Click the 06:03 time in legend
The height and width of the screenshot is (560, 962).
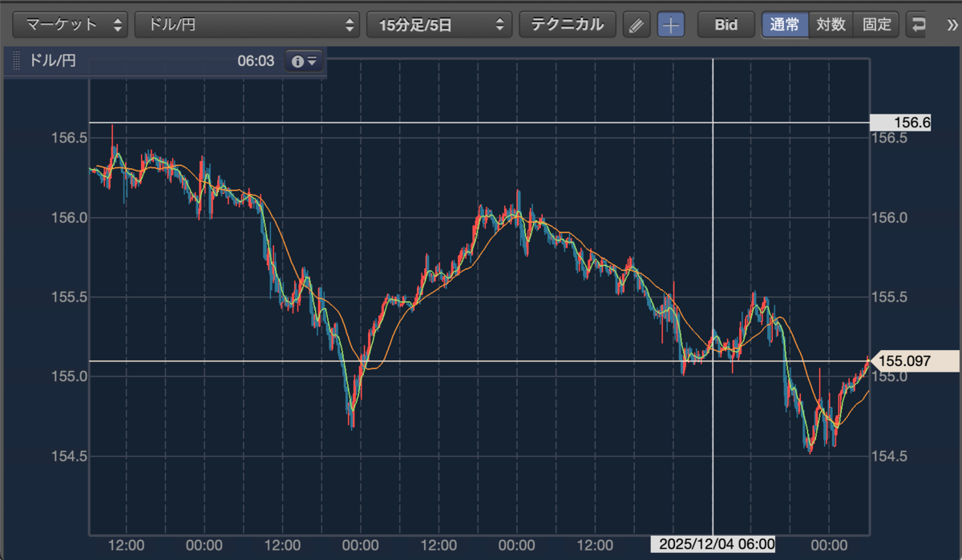click(x=256, y=61)
